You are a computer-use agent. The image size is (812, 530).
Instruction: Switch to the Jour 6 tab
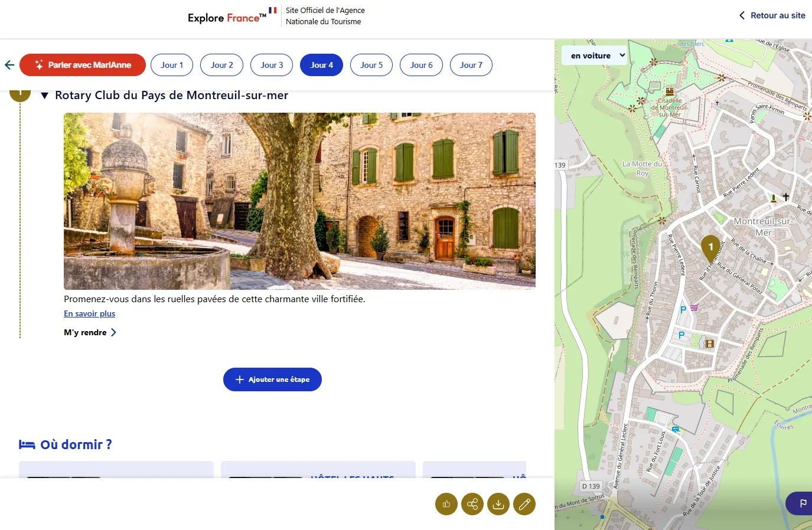[x=422, y=65]
